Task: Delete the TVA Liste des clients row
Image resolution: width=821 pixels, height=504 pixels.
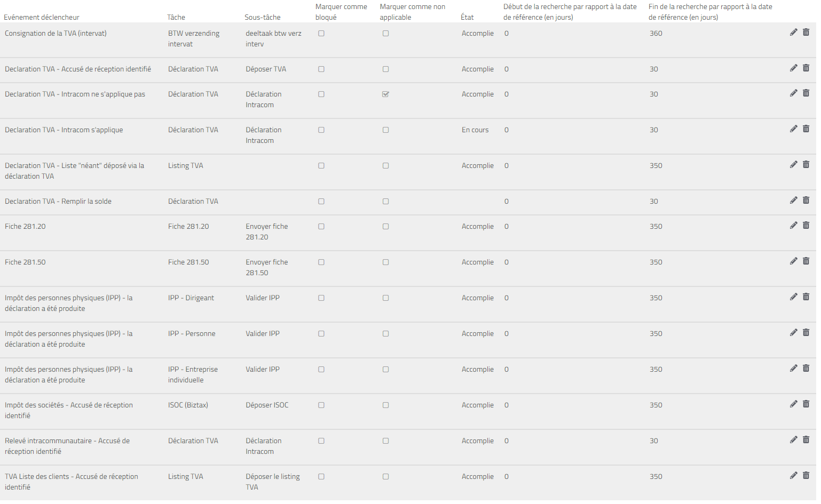Action: 806,476
